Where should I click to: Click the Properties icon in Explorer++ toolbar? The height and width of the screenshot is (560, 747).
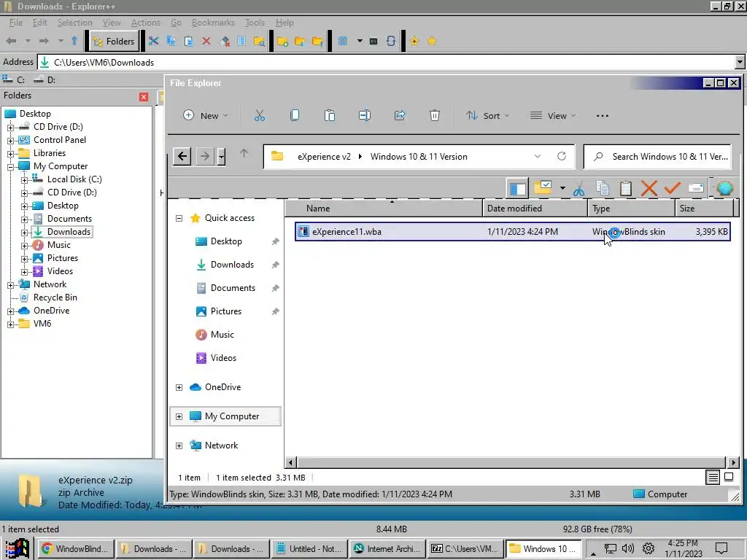241,42
